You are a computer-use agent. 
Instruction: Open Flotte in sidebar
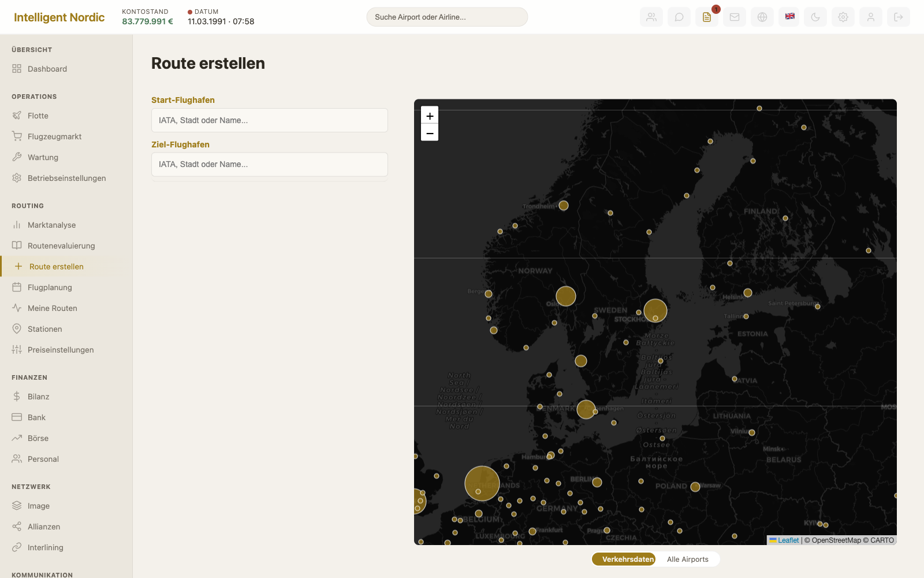click(66, 116)
